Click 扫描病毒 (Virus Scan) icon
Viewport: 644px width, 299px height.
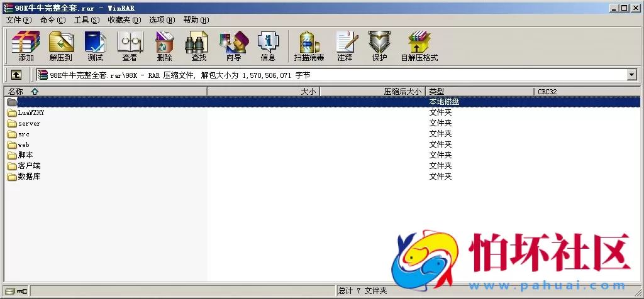coord(309,46)
